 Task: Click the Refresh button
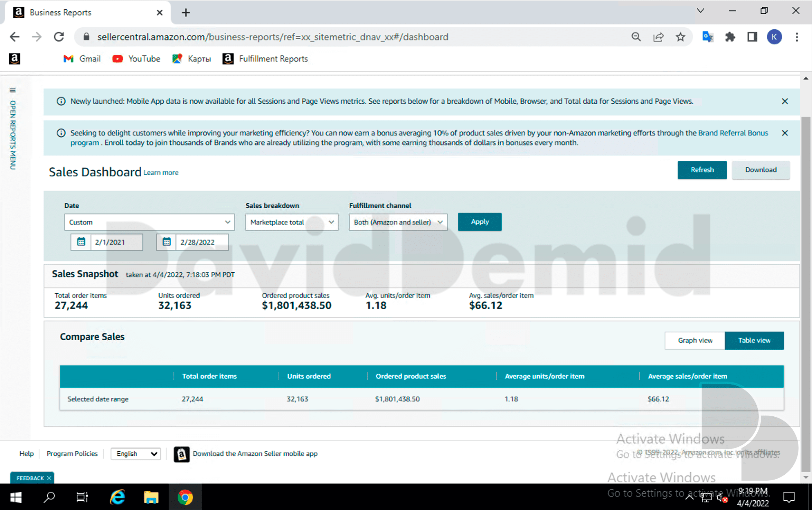(x=702, y=170)
